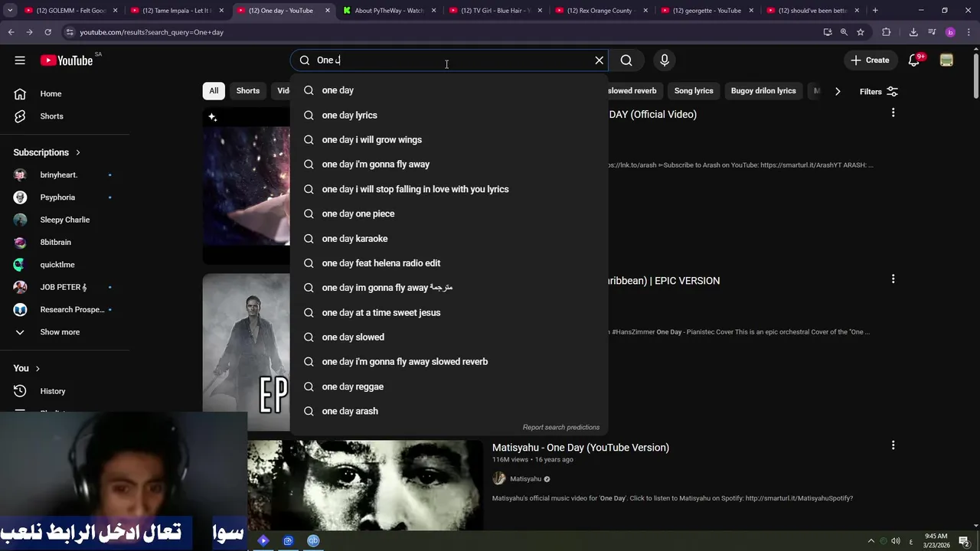Viewport: 980px width, 551px height.
Task: Open the Create menu button
Action: pyautogui.click(x=870, y=60)
